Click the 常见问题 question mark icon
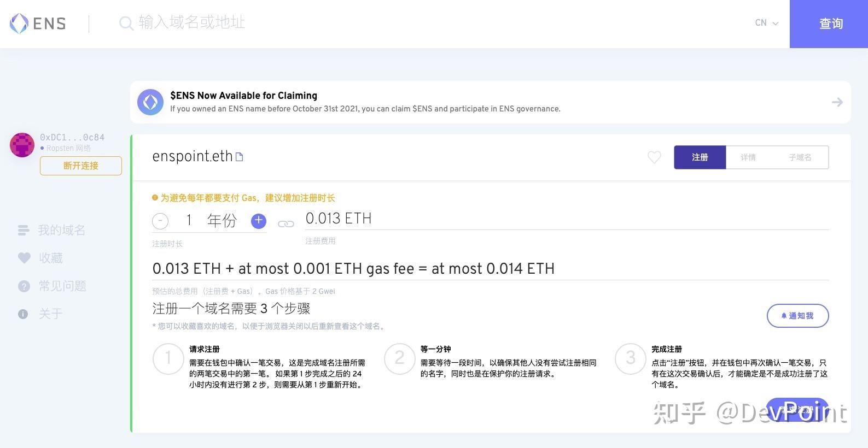The height and width of the screenshot is (448, 868). click(24, 286)
